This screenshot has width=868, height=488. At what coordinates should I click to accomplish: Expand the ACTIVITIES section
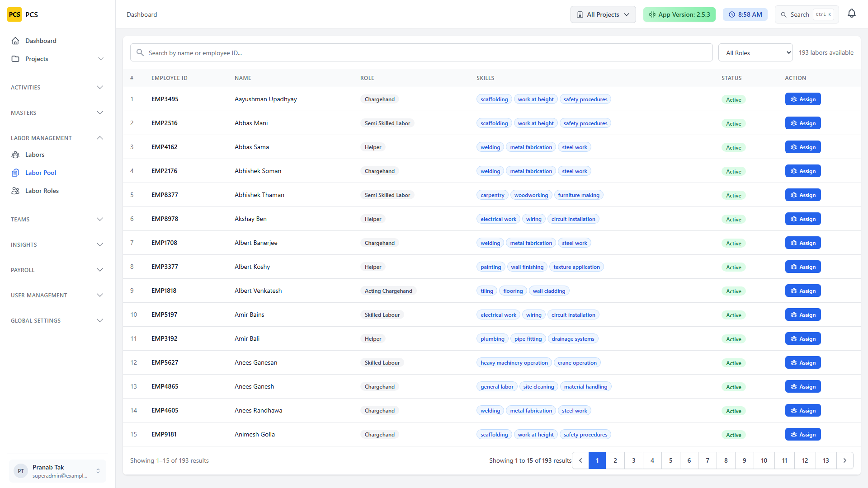point(57,87)
